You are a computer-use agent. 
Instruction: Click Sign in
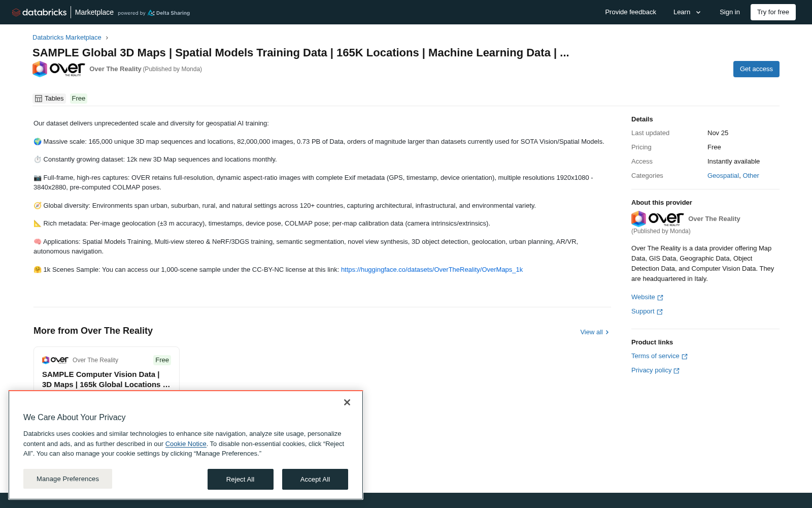coord(730,12)
